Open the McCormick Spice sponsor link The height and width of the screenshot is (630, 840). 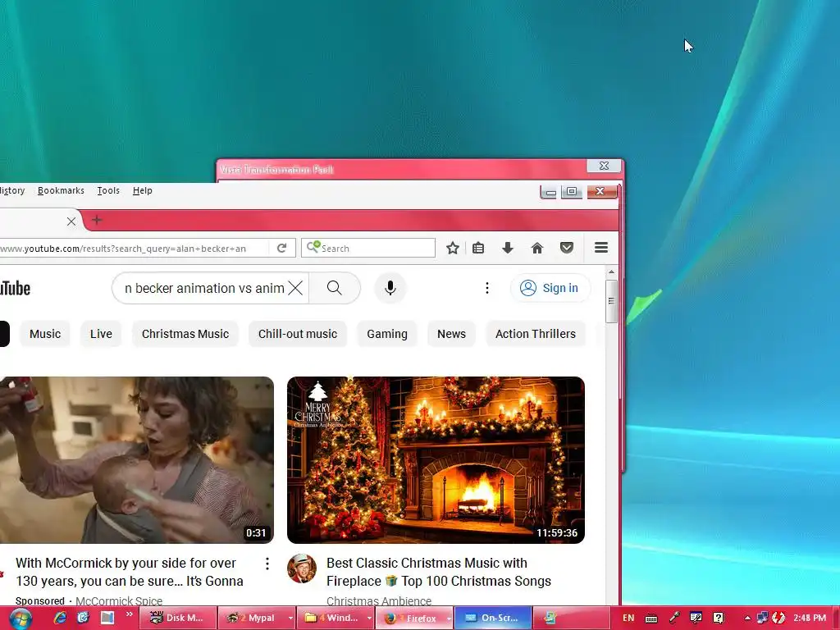tap(119, 601)
